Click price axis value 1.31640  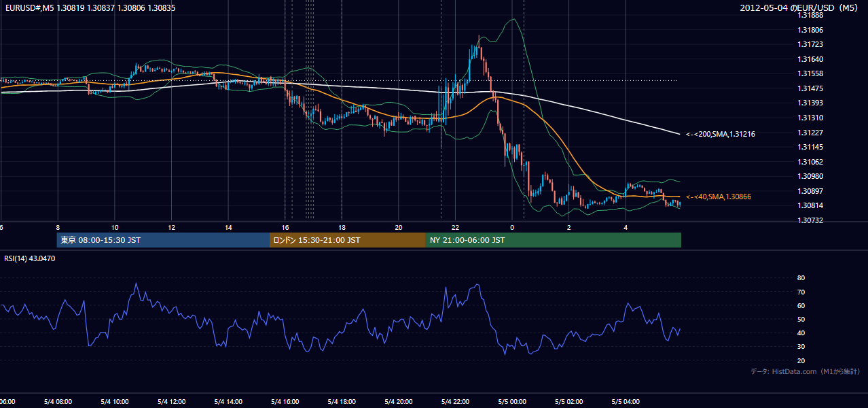(810, 59)
